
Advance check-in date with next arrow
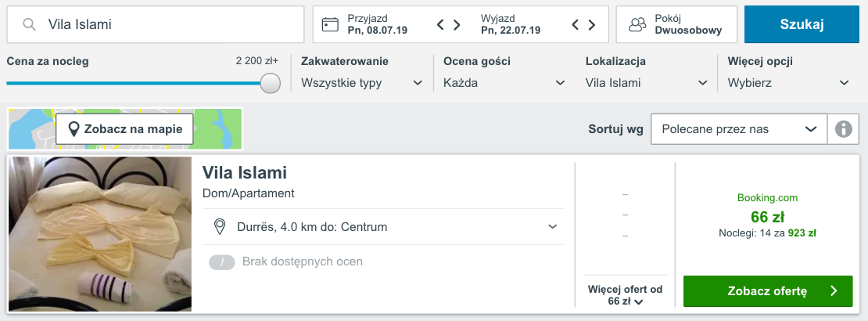point(457,24)
